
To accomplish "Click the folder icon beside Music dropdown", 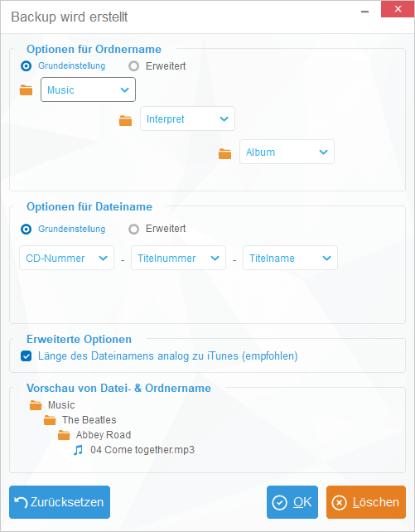I will pyautogui.click(x=27, y=90).
